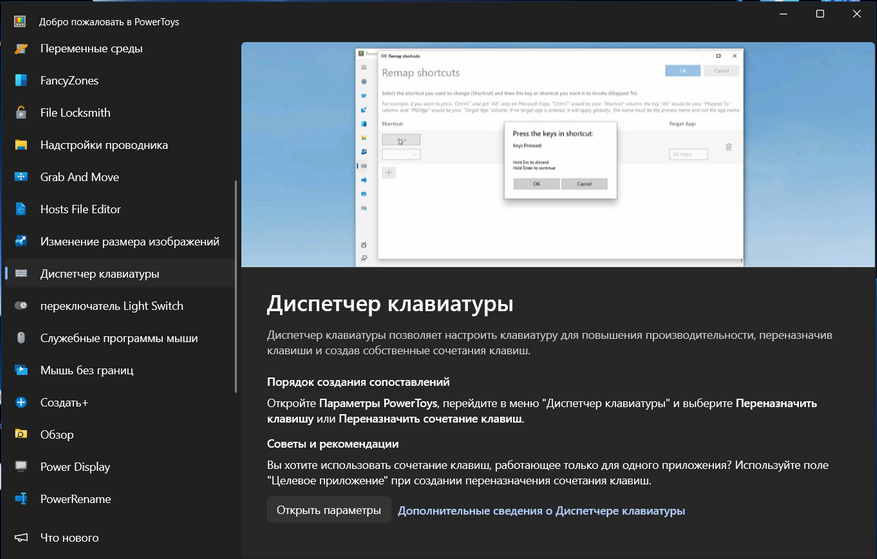This screenshot has width=877, height=559.
Task: Click the Grab And Move icon
Action: tap(21, 177)
